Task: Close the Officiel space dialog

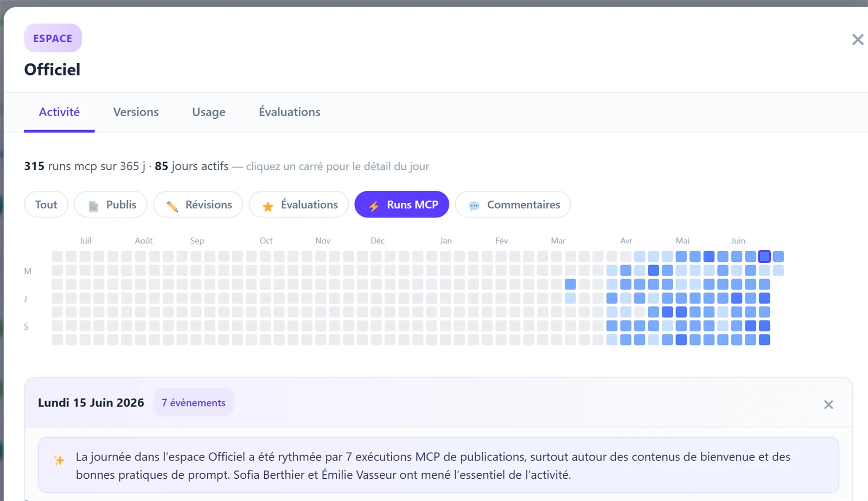Action: (857, 40)
